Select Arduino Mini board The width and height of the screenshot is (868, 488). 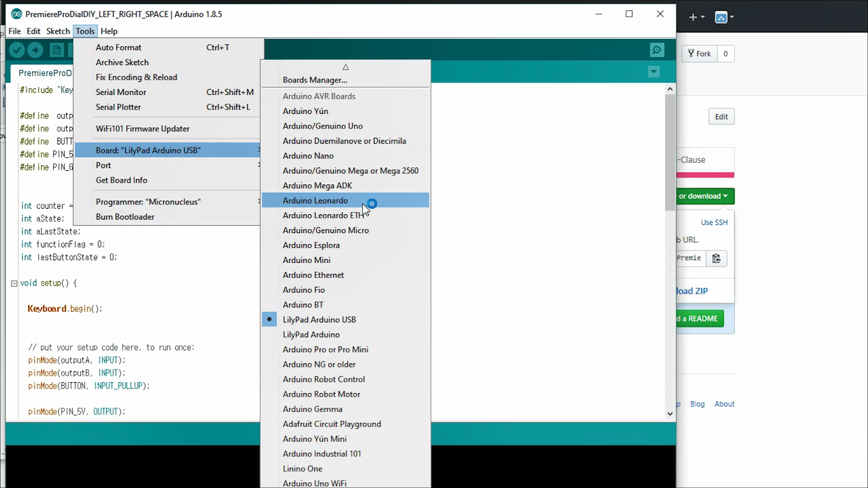(346, 260)
